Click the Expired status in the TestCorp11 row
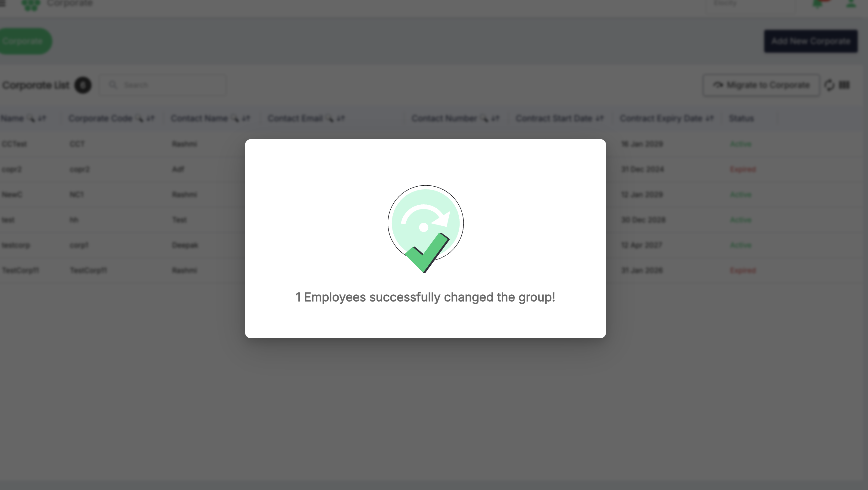Screen dimensions: 868x490 pyautogui.click(x=743, y=270)
